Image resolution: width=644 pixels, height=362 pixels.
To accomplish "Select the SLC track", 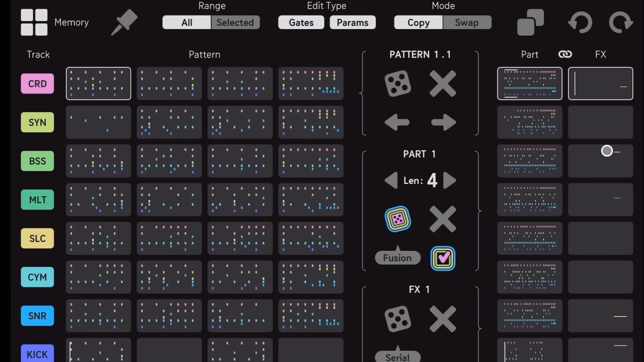I will tap(37, 238).
